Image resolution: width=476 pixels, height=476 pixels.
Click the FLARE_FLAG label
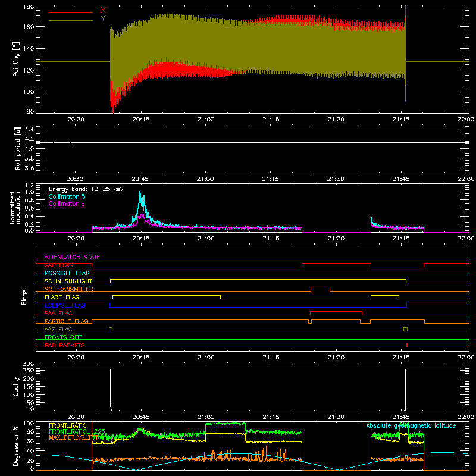62,297
